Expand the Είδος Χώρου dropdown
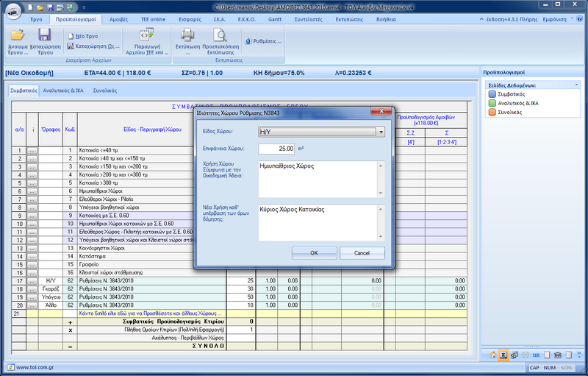 coord(380,132)
